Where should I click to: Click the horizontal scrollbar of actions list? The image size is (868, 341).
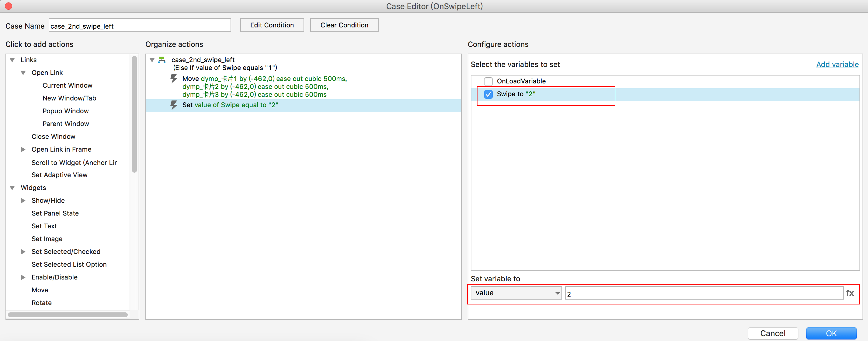(68, 315)
